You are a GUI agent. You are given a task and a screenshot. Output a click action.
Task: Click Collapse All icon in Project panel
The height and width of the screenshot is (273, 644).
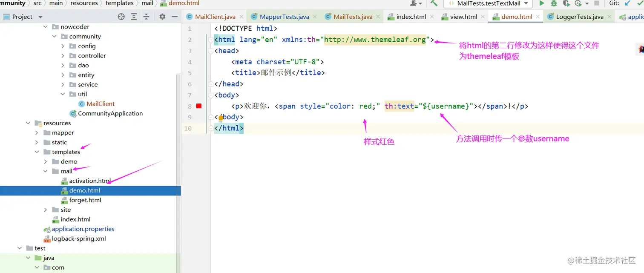[146, 17]
